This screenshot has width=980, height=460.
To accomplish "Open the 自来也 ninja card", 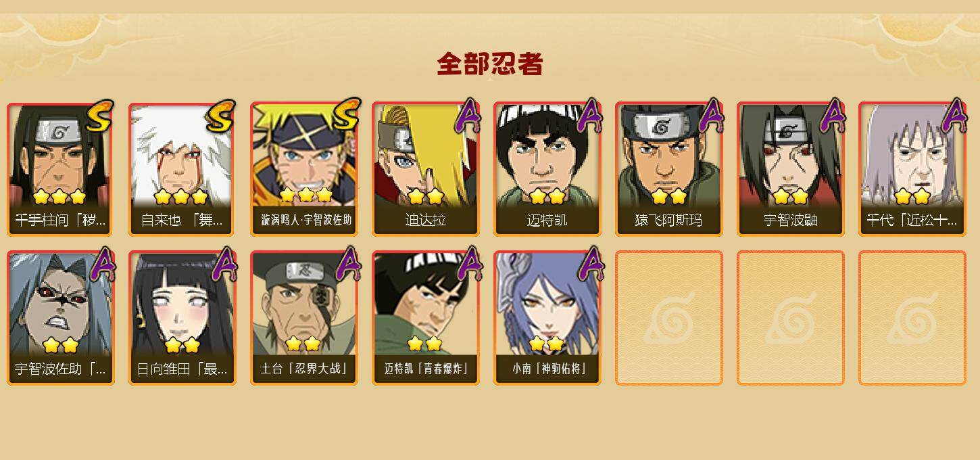I will click(182, 169).
